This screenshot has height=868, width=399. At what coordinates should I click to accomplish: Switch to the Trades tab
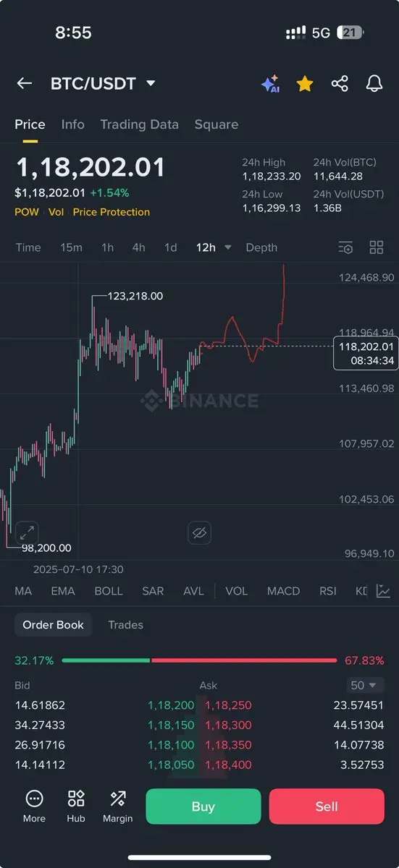[x=125, y=625]
